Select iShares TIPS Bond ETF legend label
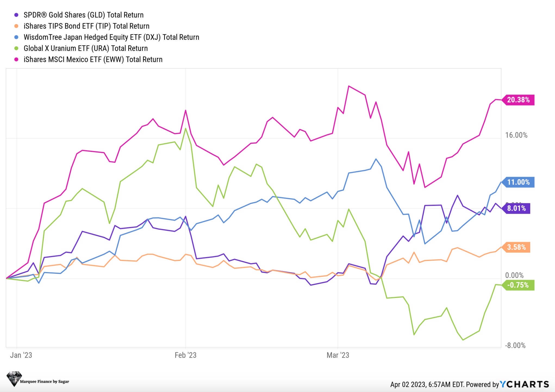Viewport: 555px width, 392px height. pyautogui.click(x=86, y=26)
